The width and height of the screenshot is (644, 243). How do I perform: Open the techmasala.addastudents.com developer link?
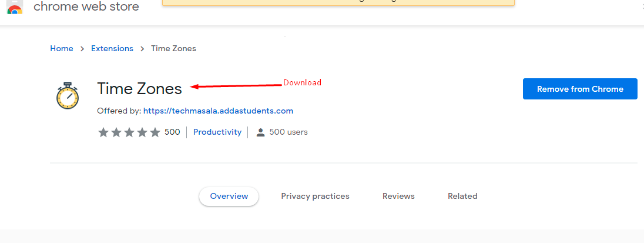(218, 111)
